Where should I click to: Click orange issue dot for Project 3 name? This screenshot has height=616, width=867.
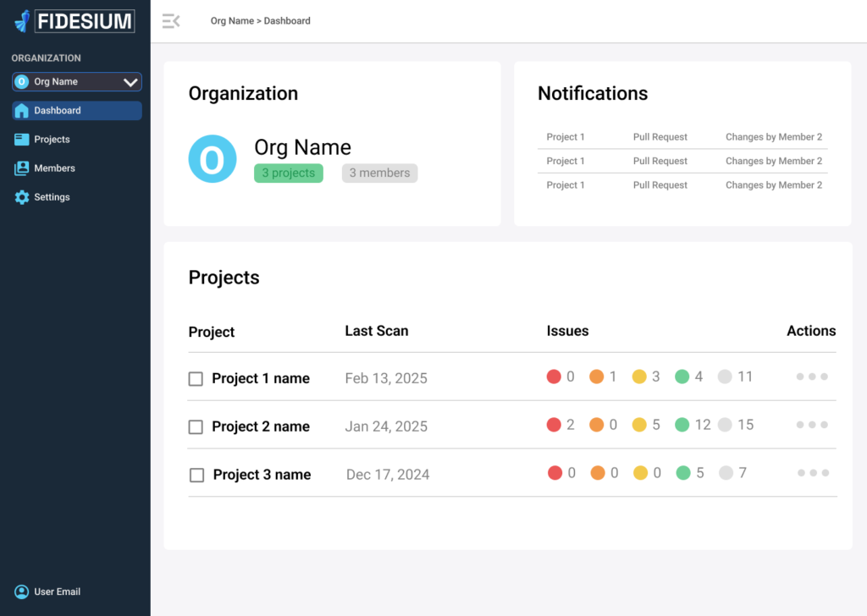(598, 473)
